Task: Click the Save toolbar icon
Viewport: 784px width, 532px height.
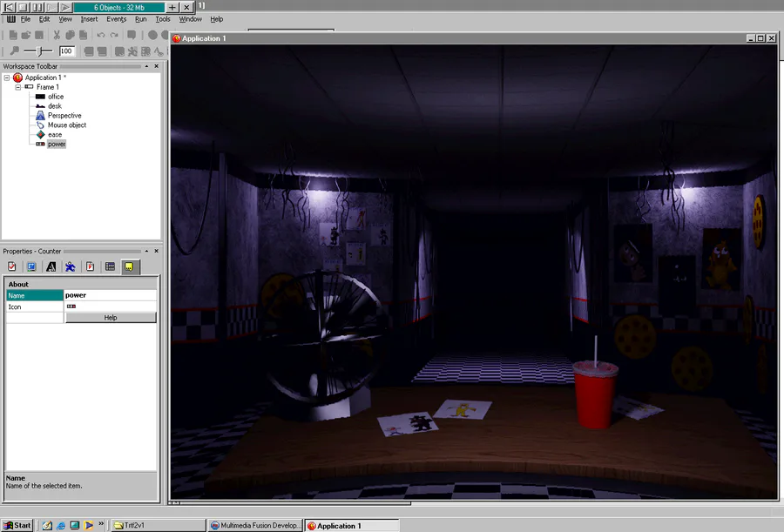Action: [39, 35]
